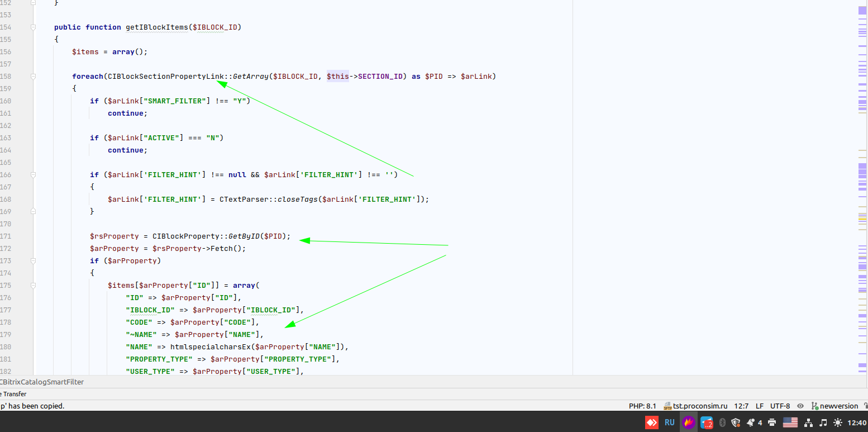868x432 pixels.
Task: Click the "ACTIVE" string on line 163
Action: [x=161, y=137]
